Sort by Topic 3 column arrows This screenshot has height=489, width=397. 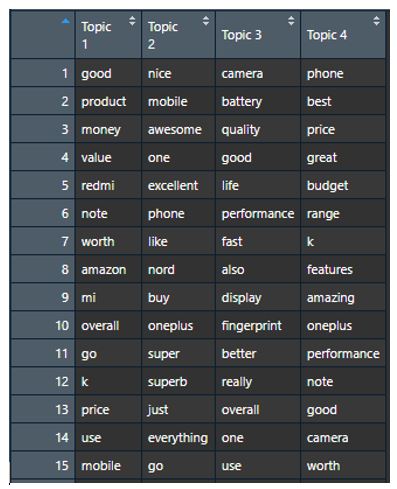click(291, 21)
